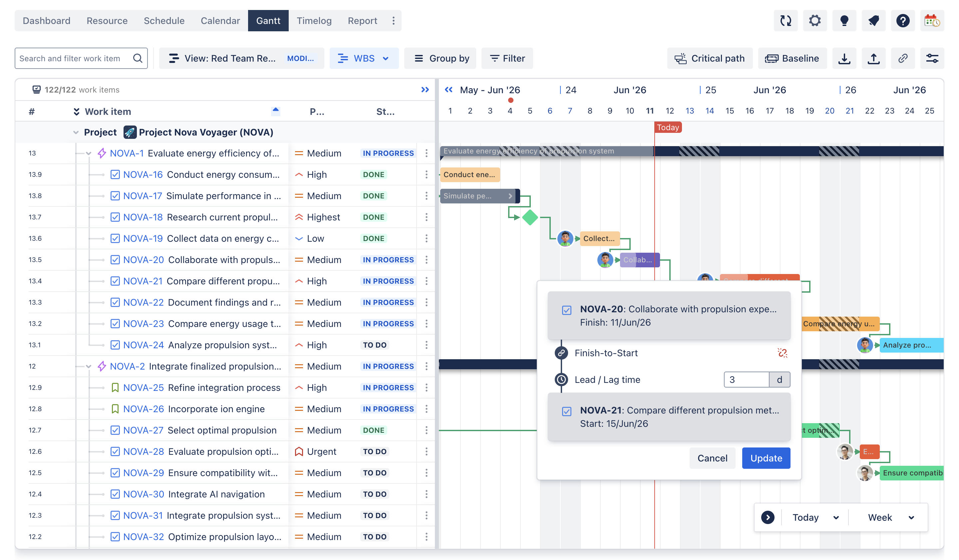959x560 pixels.
Task: Click the sync refresh icon
Action: pyautogui.click(x=786, y=21)
